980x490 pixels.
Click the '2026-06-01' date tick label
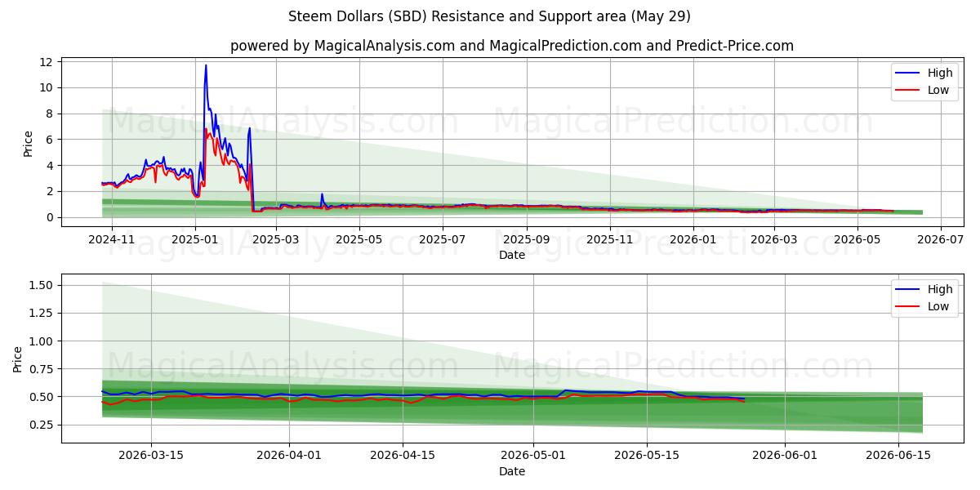coord(785,456)
